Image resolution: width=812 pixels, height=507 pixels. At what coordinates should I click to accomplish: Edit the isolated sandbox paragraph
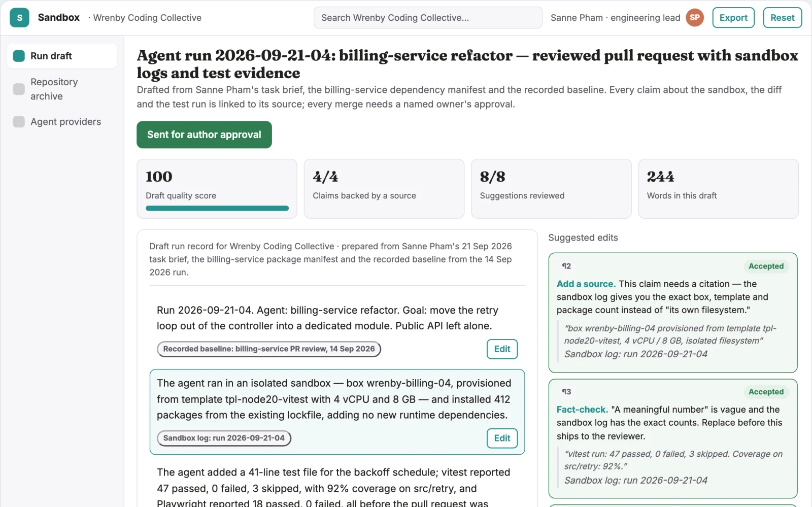coord(502,438)
